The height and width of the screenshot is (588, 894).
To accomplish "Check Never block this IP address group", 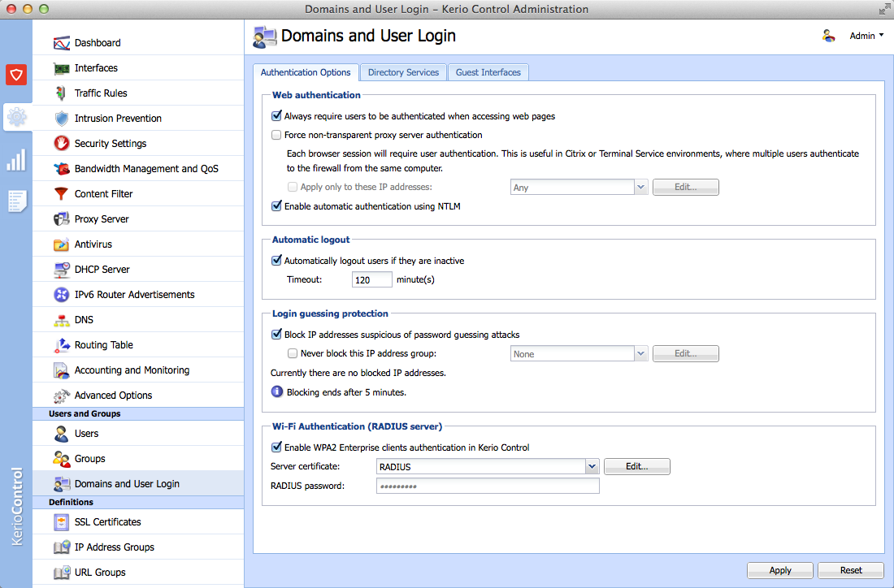I will 293,353.
